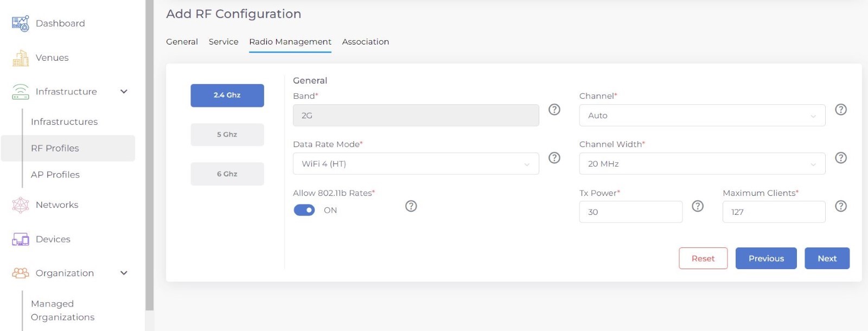
Task: Switch to the Service tab
Action: coord(224,42)
